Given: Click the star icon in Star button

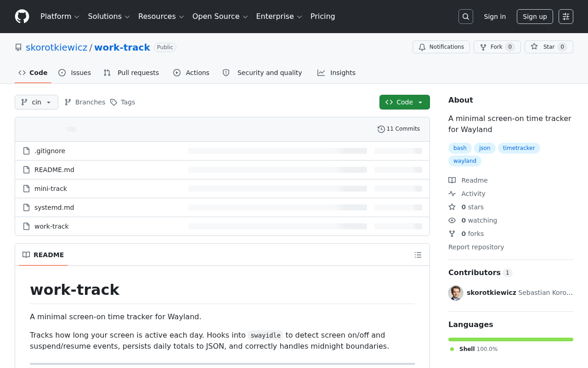Looking at the screenshot, I should [534, 47].
